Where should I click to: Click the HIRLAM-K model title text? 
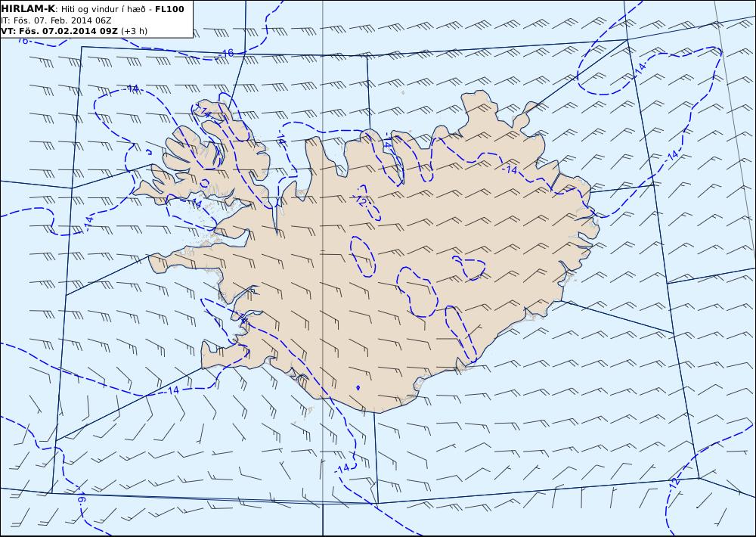pos(28,8)
